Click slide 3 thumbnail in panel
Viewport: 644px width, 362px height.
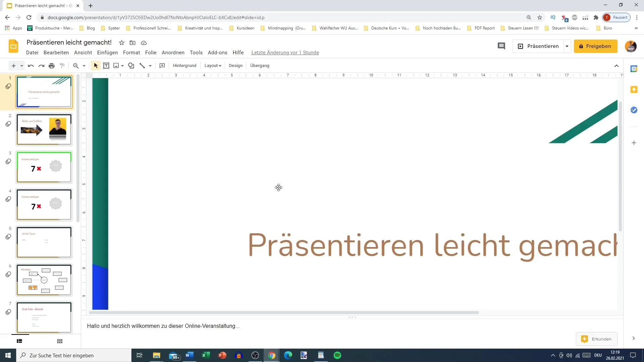tap(44, 167)
